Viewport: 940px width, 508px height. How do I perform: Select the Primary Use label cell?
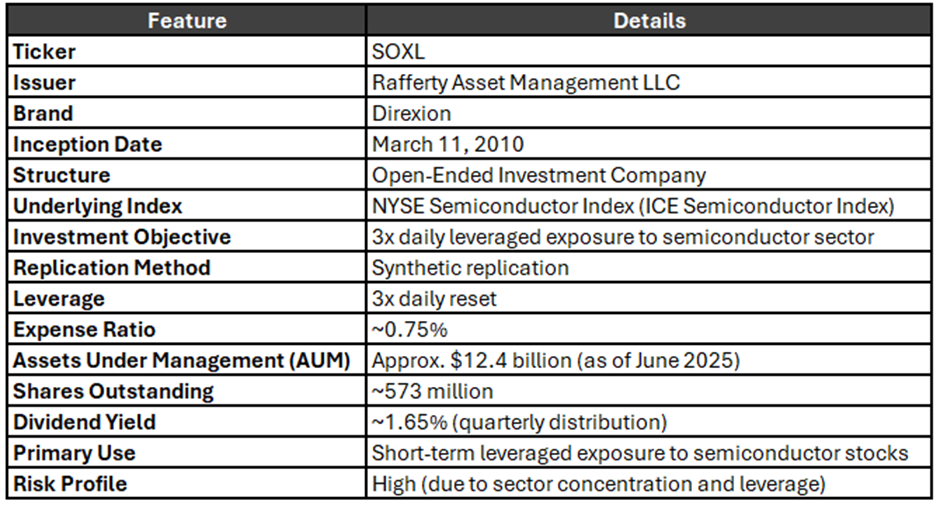click(x=187, y=453)
